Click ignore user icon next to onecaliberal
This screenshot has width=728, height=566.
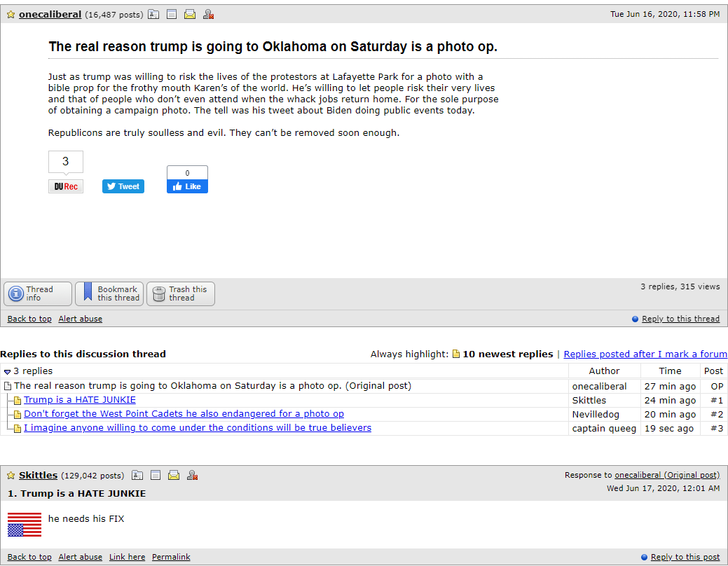[208, 15]
